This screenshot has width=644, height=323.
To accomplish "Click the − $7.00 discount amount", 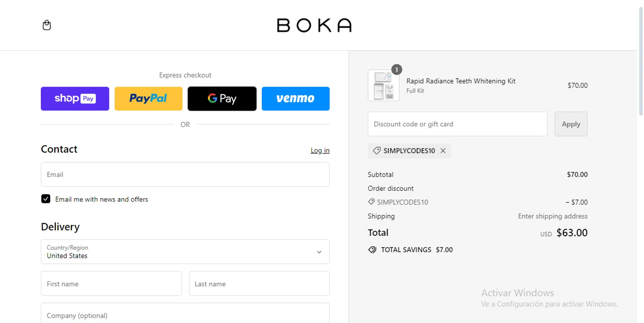I will (577, 202).
